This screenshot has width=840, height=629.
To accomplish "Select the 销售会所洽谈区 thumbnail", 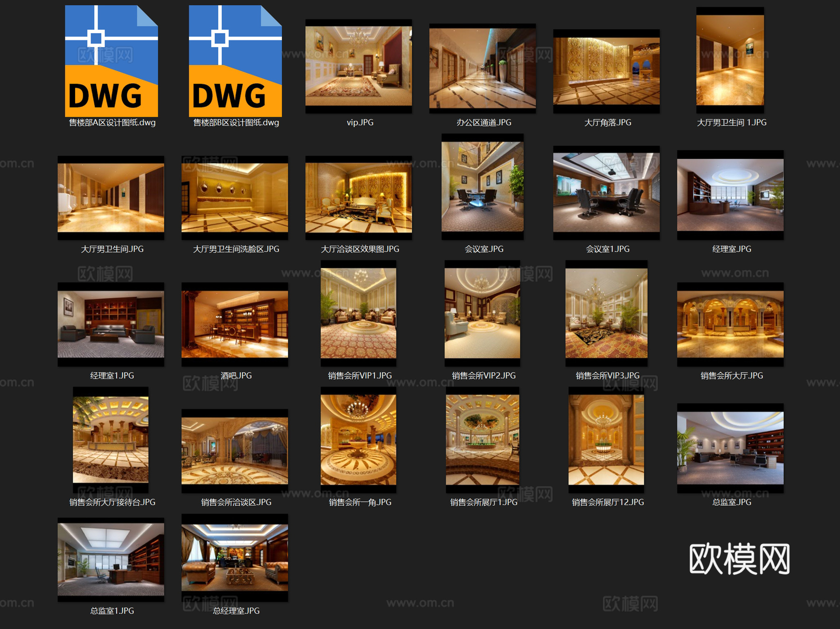I will coord(235,451).
